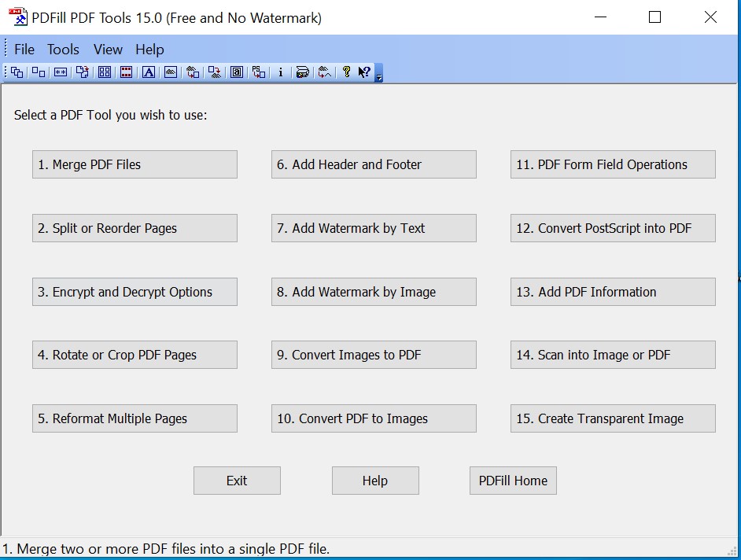Click the window resize grip in status bar
The width and height of the screenshot is (741, 560).
pos(733,551)
